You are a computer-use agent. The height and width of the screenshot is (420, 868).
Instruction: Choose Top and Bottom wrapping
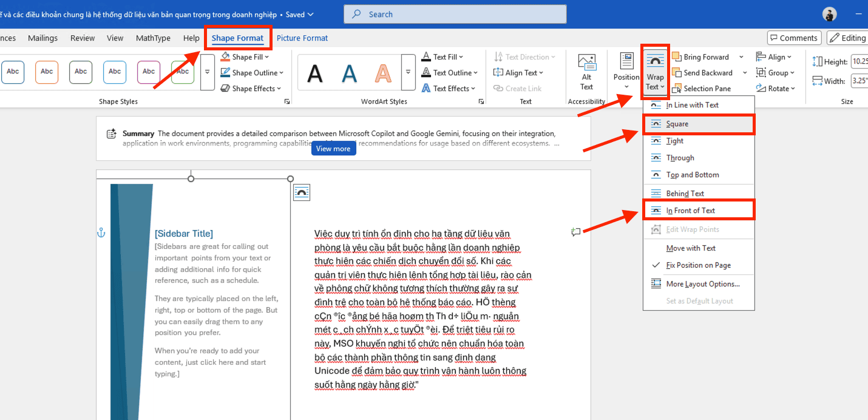coord(699,175)
